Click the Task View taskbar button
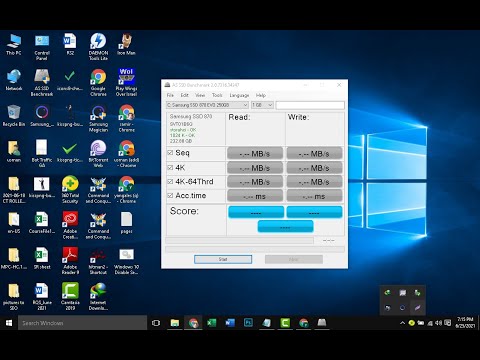The width and height of the screenshot is (480, 360). pyautogui.click(x=156, y=323)
